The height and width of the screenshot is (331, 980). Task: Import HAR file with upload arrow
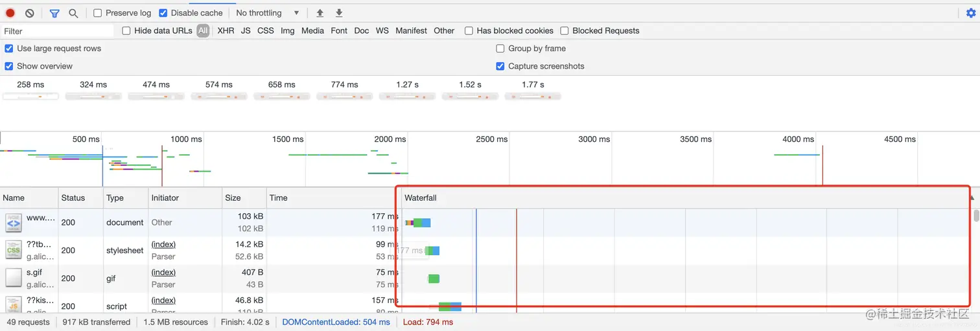[x=320, y=13]
